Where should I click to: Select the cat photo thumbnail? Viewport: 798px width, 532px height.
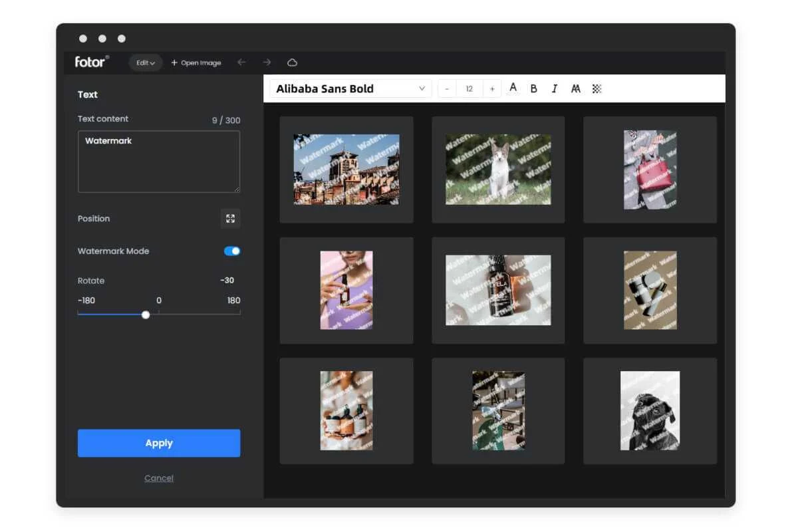tap(497, 169)
